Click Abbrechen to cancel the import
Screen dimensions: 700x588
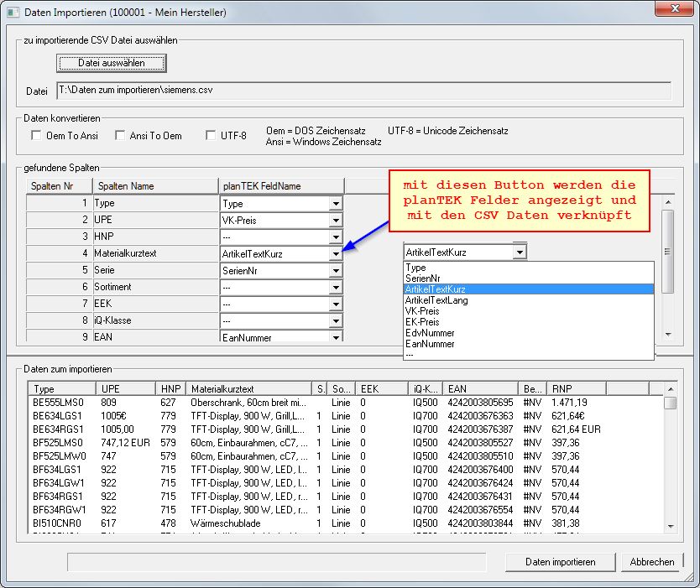(652, 562)
